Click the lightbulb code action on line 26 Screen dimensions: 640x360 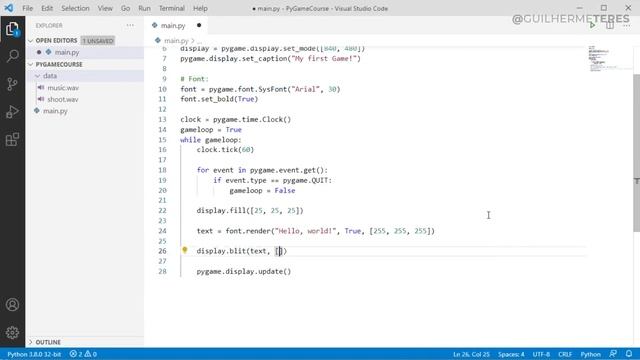pyautogui.click(x=184, y=250)
